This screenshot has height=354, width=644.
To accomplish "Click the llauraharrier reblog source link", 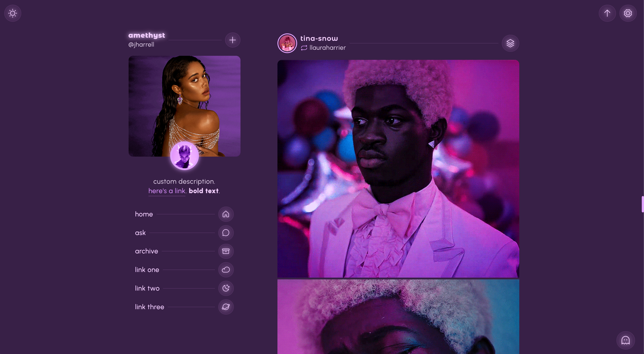I will (327, 48).
